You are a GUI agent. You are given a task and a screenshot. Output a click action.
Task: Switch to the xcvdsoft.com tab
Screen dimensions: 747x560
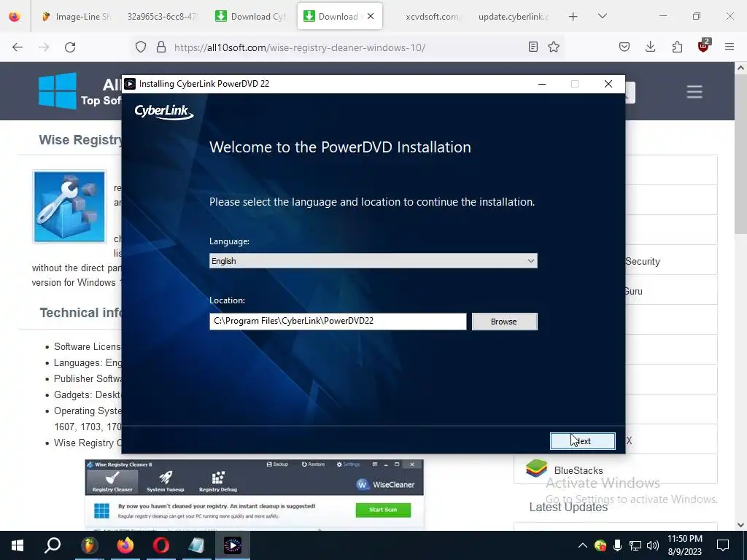tap(432, 17)
